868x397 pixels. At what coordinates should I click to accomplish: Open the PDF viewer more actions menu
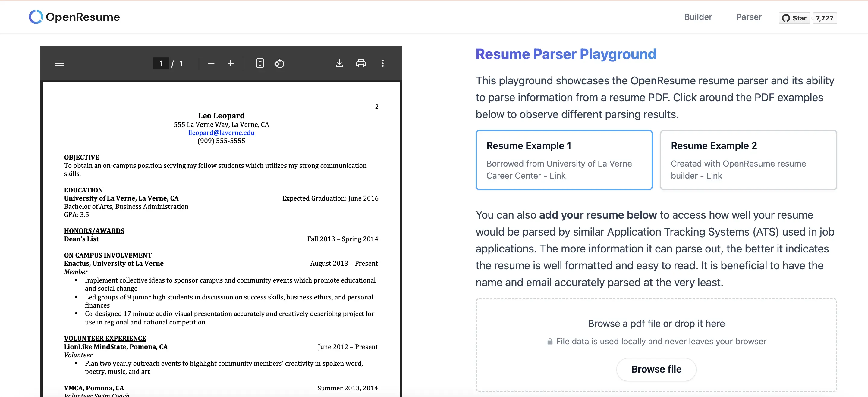pos(383,63)
